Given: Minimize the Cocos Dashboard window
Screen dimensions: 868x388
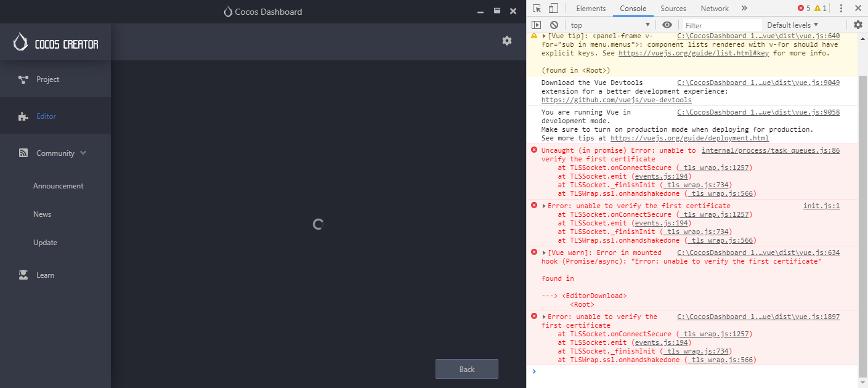Looking at the screenshot, I should pos(481,11).
